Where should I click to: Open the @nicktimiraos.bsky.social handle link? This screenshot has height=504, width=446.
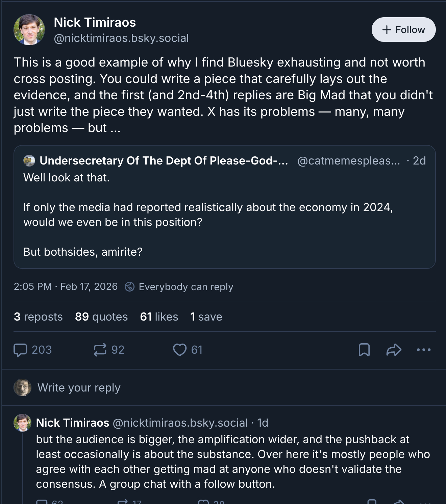pos(121,38)
